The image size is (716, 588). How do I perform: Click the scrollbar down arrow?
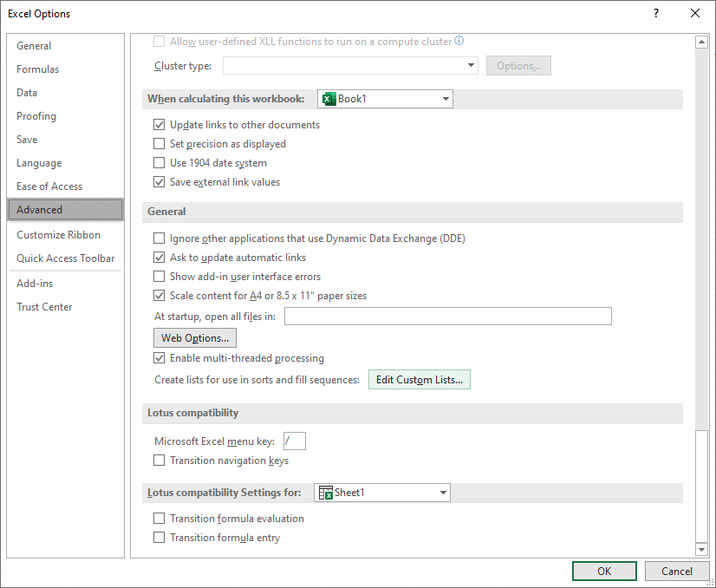click(701, 549)
